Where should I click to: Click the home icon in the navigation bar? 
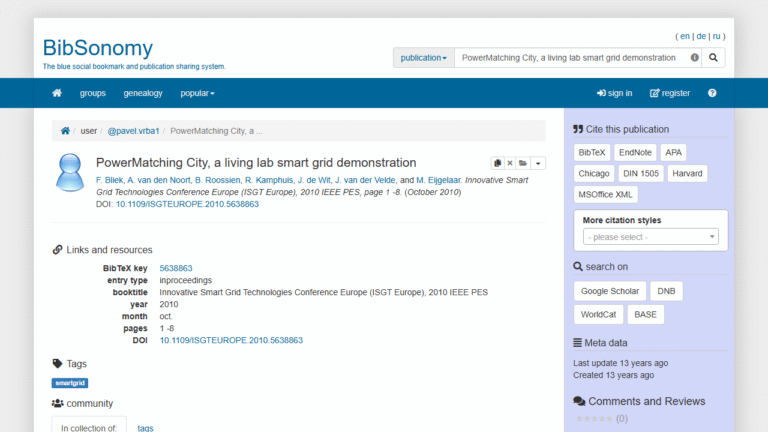(57, 93)
